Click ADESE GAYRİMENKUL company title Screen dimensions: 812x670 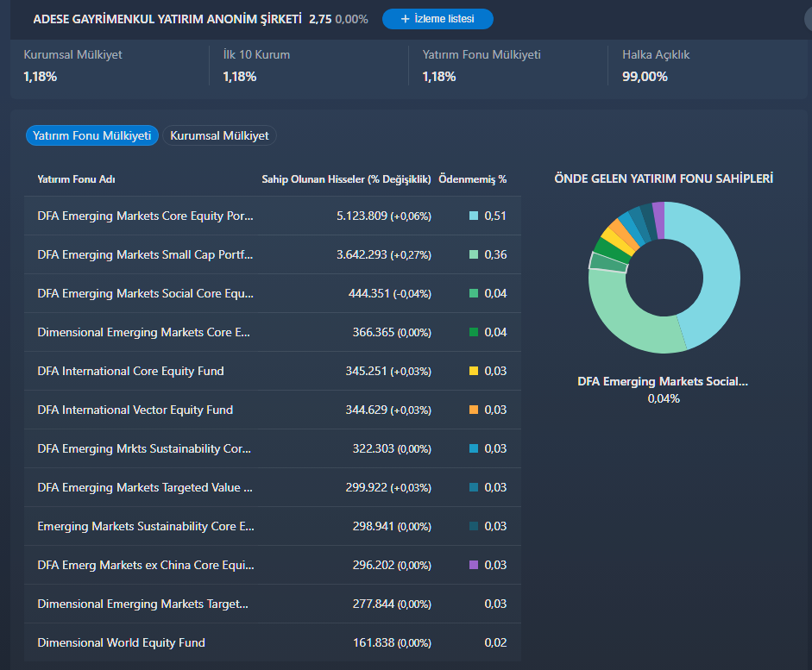[x=167, y=19]
